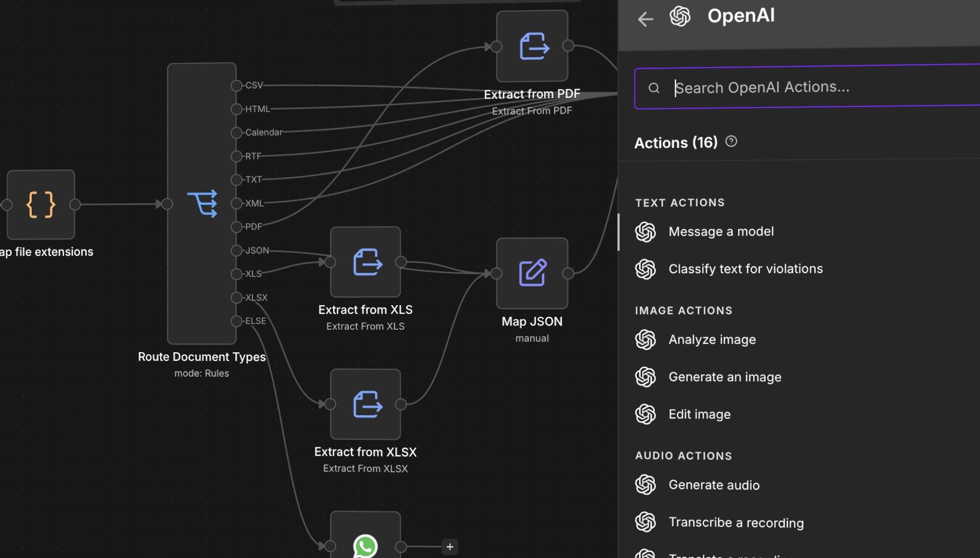Open the curly-braces code node
Screen dimensions: 980x558
coord(41,204)
